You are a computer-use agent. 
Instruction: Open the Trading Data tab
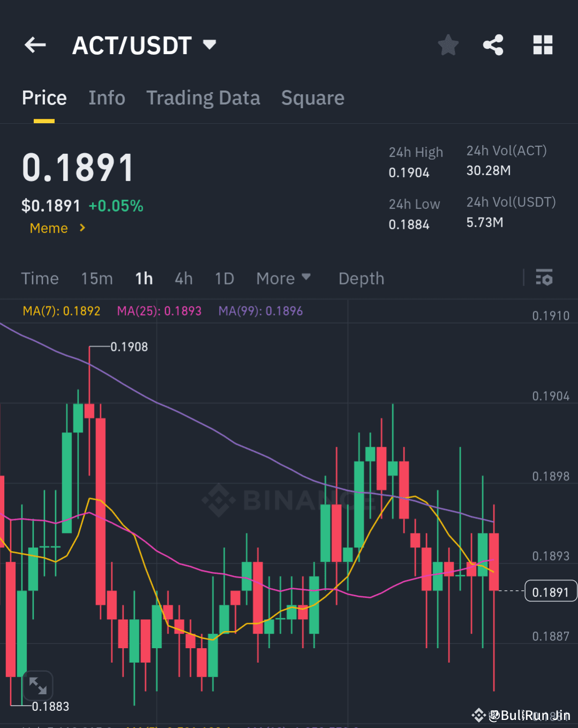pyautogui.click(x=203, y=98)
